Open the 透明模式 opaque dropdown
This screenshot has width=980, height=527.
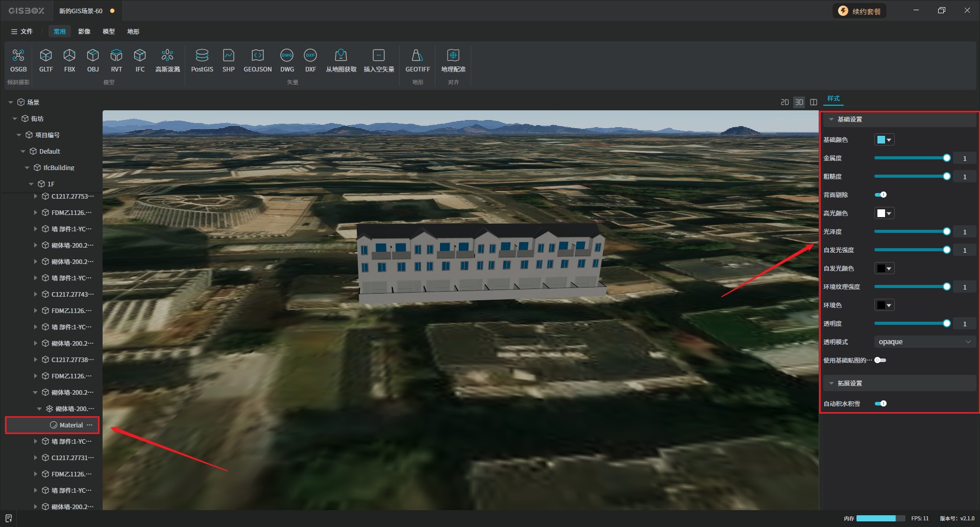pos(924,342)
